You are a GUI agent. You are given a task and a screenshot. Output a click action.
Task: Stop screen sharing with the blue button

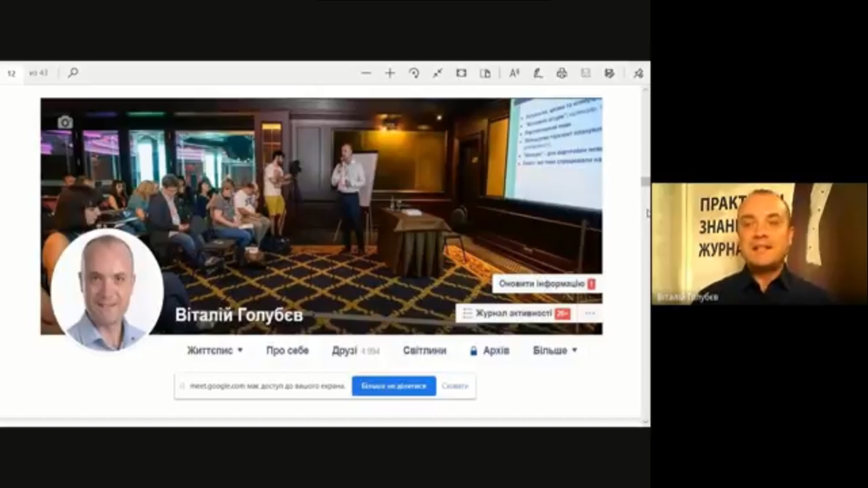[393, 386]
